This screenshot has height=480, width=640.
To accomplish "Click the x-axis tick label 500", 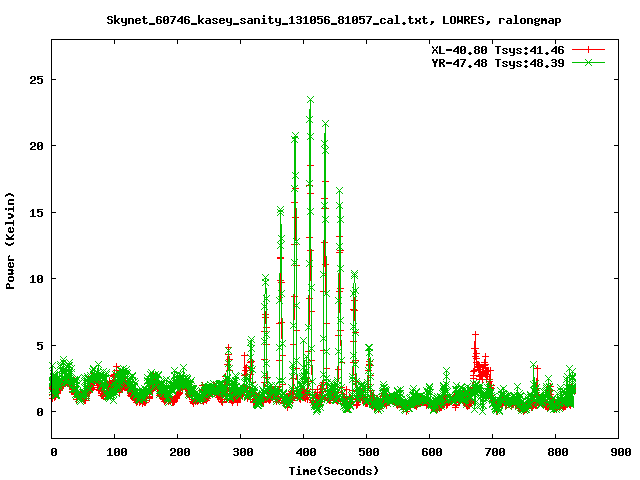I will [369, 452].
